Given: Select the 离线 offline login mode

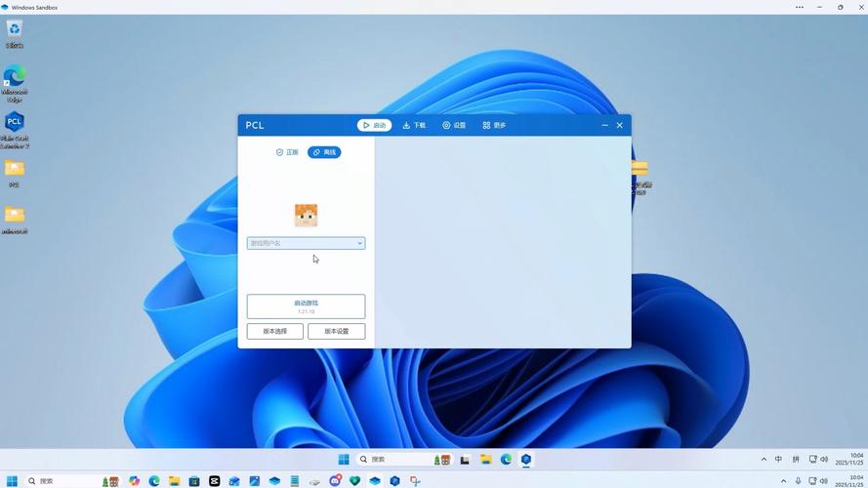Looking at the screenshot, I should click(x=324, y=152).
